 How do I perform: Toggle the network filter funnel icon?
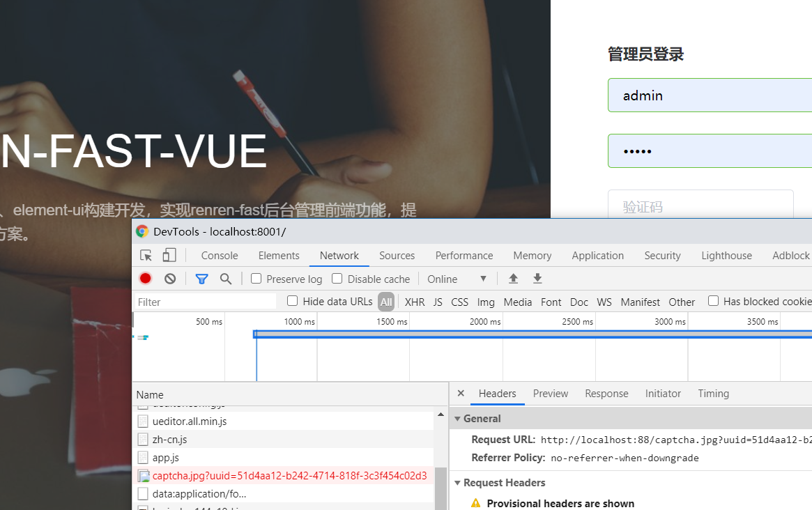coord(201,279)
